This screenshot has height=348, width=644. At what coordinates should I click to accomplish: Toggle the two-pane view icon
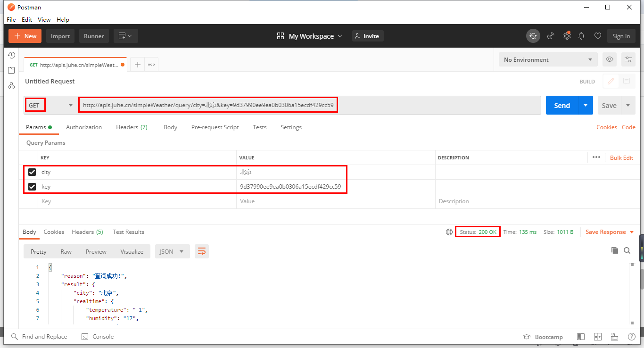tap(581, 337)
